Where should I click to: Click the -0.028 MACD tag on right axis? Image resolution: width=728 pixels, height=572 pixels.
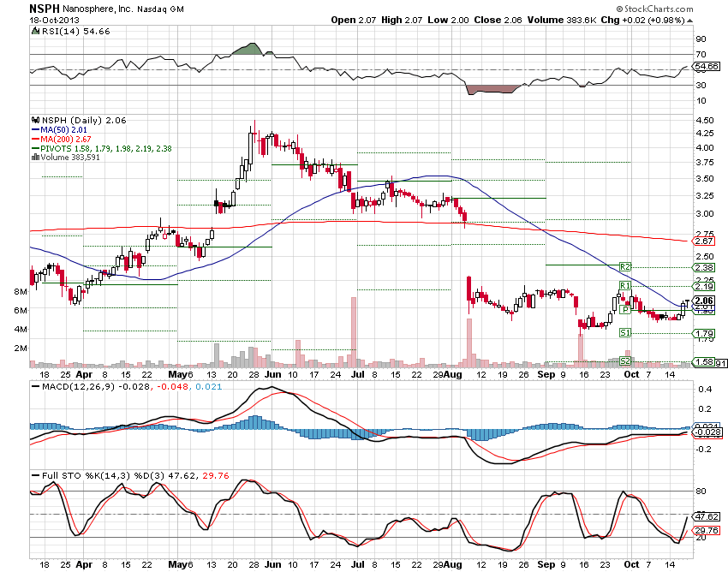pos(708,432)
